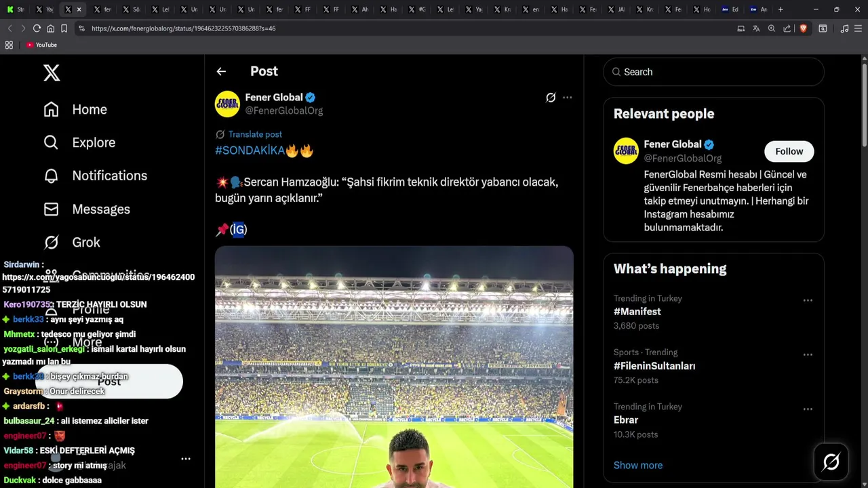Switch to the 'Sö' browser tab

coord(132,9)
